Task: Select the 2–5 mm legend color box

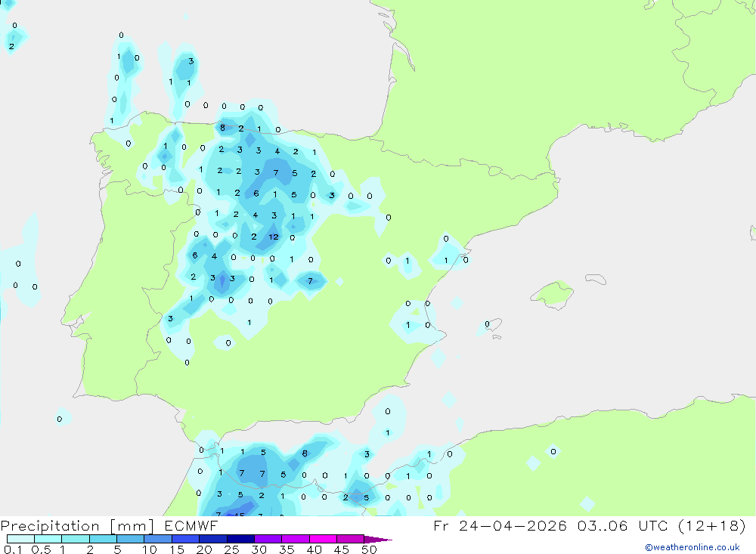Action: 103,539
